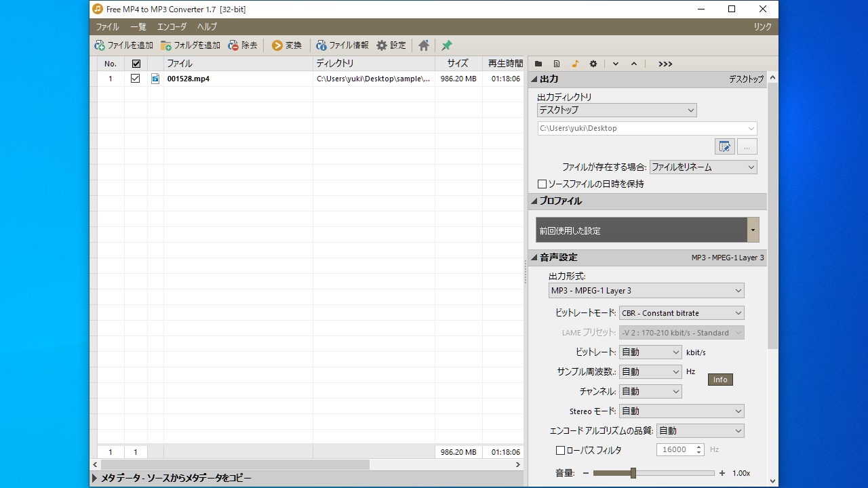Select the 001528.mp4 file name
The image size is (868, 488).
tap(188, 79)
